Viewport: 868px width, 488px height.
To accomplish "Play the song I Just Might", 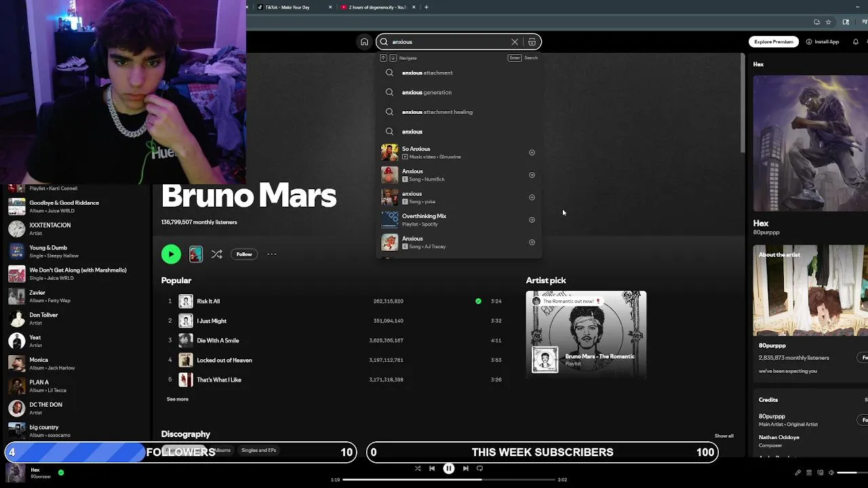I will pyautogui.click(x=212, y=321).
